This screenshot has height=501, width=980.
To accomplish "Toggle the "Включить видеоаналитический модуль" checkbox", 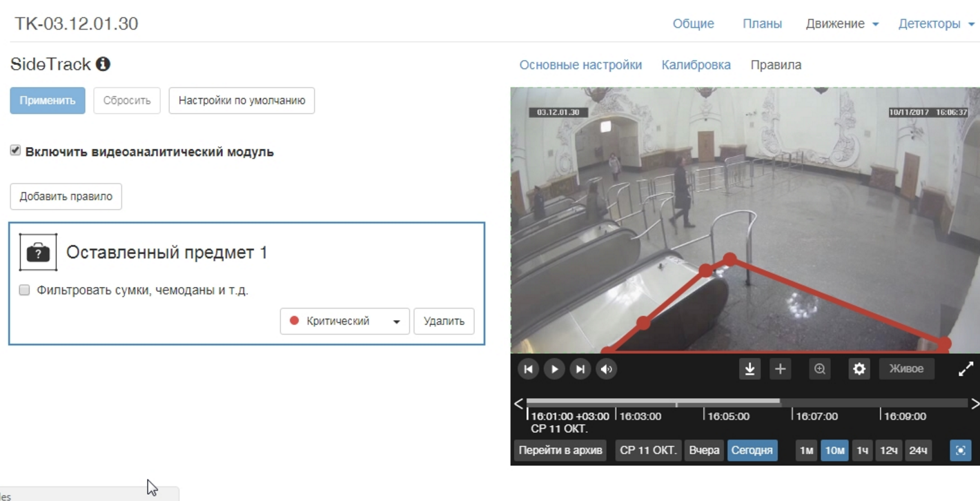I will click(15, 150).
